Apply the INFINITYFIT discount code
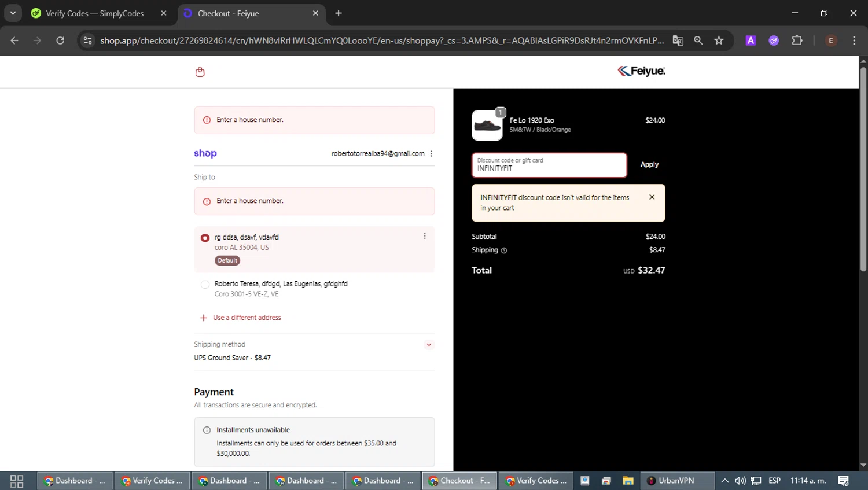Screen dimensions: 868x490 pyautogui.click(x=649, y=165)
